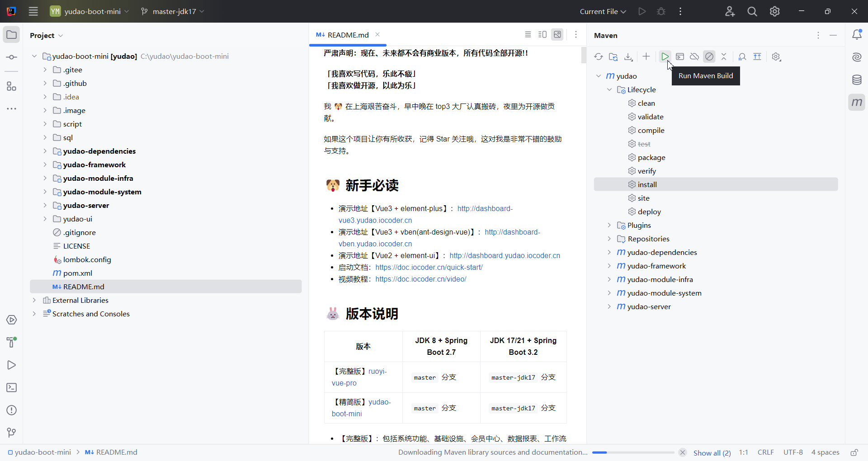The image size is (868, 461).
Task: Open Services tool window icon
Action: tap(11, 320)
